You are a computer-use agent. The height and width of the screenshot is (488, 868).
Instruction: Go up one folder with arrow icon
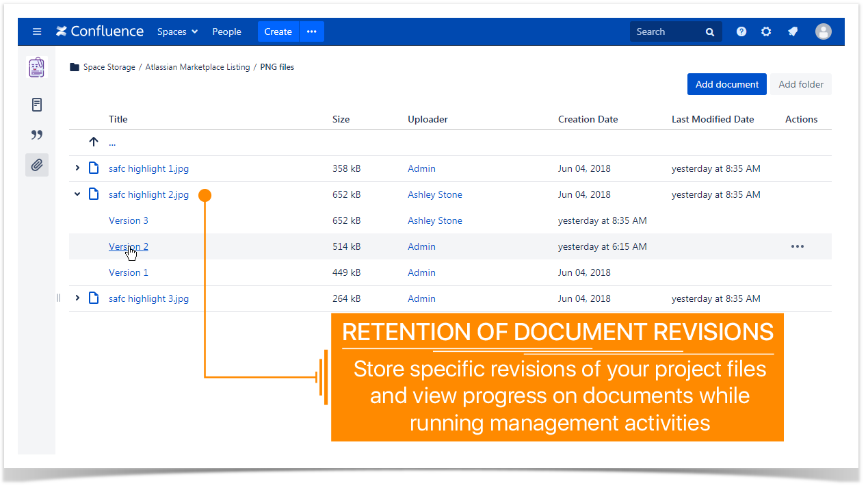click(x=94, y=142)
